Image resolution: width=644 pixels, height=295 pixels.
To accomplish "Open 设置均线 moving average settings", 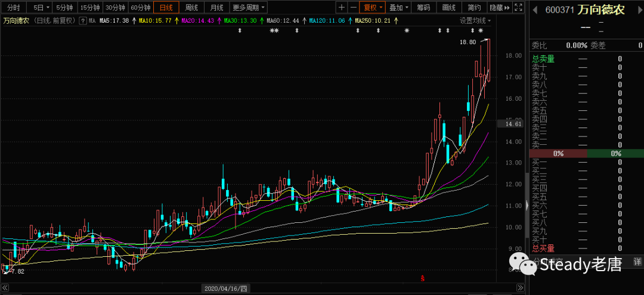I will pos(473,20).
